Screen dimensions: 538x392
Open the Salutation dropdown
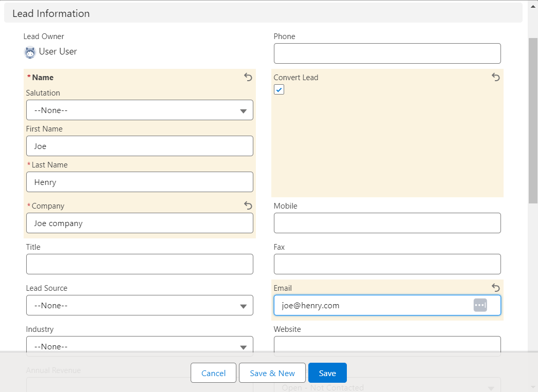point(139,110)
